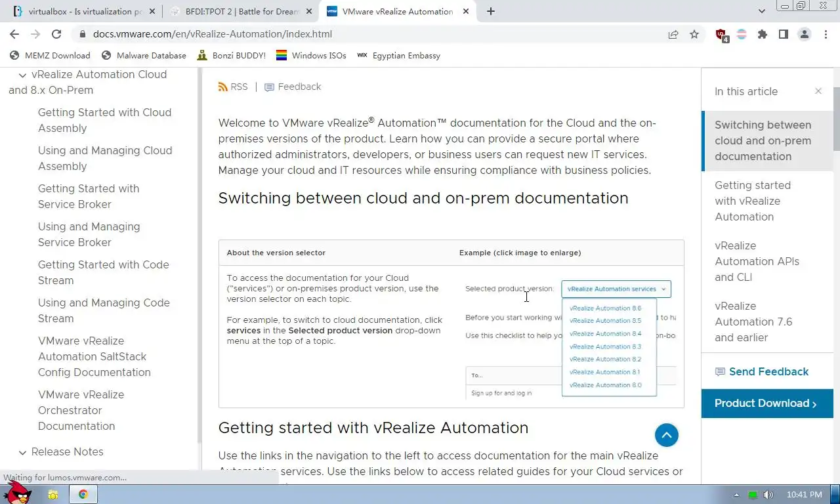
Task: Click the blue scroll-to-top arrow button
Action: pyautogui.click(x=666, y=435)
